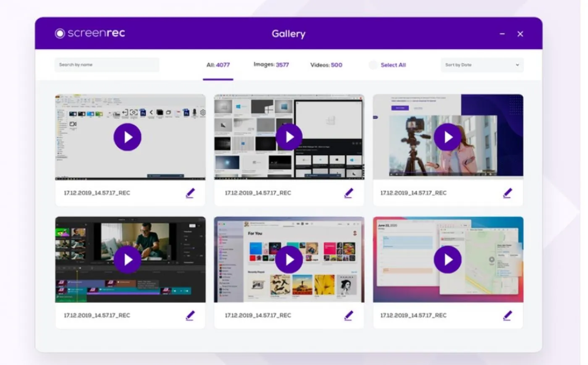Viewport: 588px width, 365px height.
Task: Play the calendar and map recording
Action: (x=448, y=260)
